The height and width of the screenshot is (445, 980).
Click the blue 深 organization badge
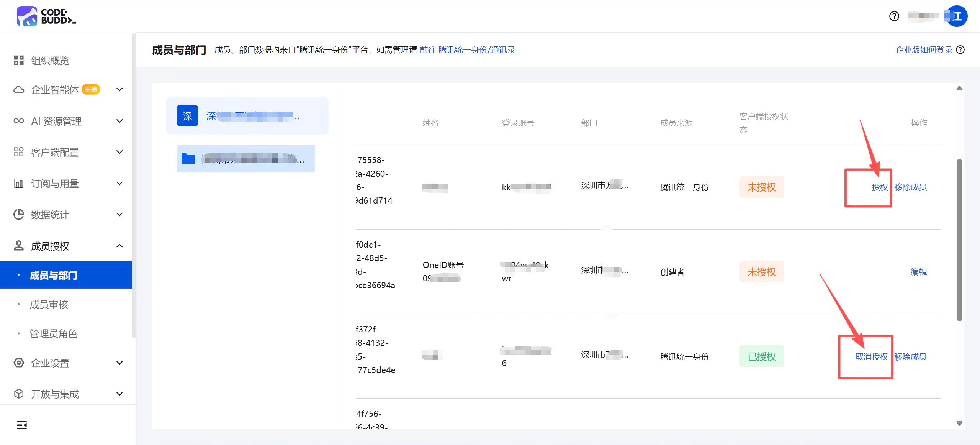[187, 115]
